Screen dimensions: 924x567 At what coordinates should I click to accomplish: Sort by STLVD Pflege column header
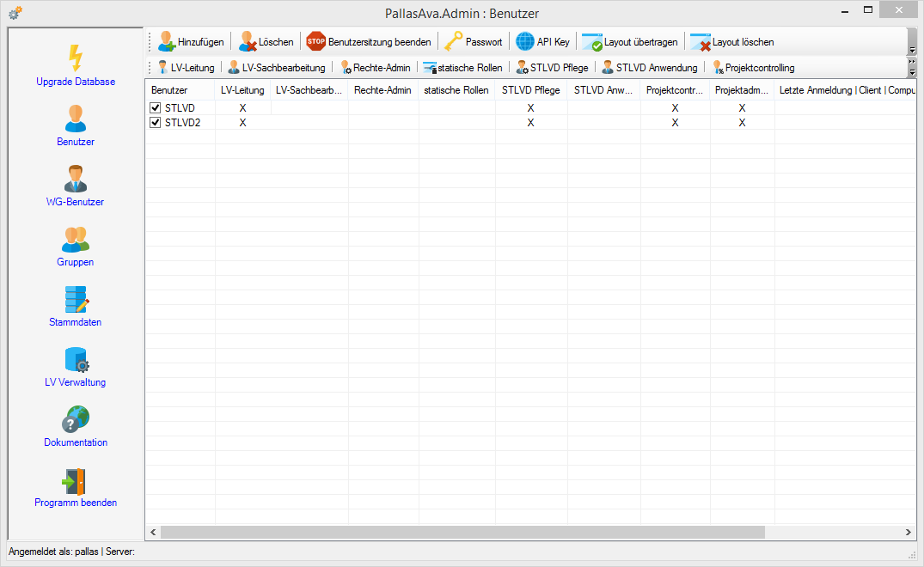pyautogui.click(x=531, y=90)
